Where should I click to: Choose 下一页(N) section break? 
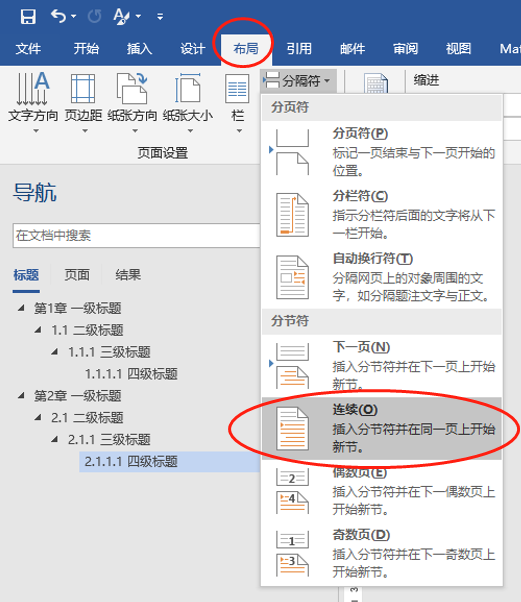[x=382, y=366]
